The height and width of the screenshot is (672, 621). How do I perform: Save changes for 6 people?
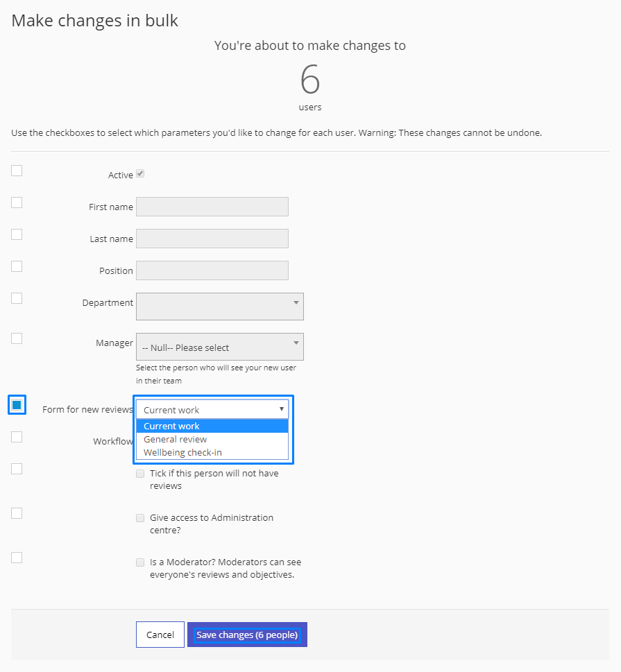(x=247, y=635)
